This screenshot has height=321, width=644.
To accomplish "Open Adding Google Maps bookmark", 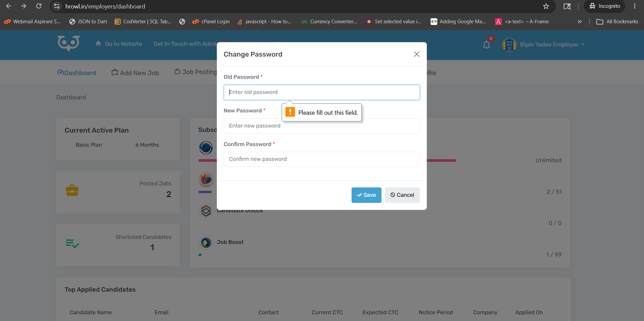I will [x=458, y=22].
